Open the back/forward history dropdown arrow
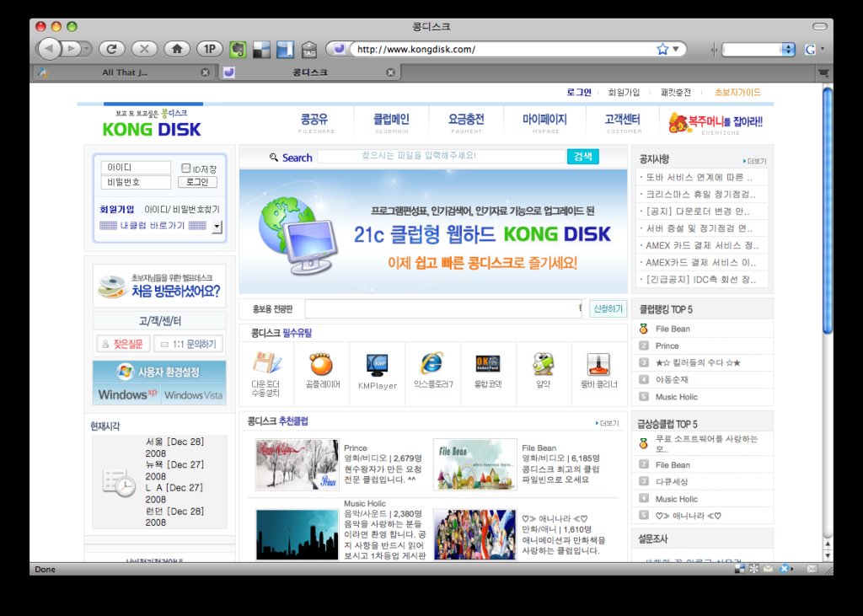 point(87,49)
